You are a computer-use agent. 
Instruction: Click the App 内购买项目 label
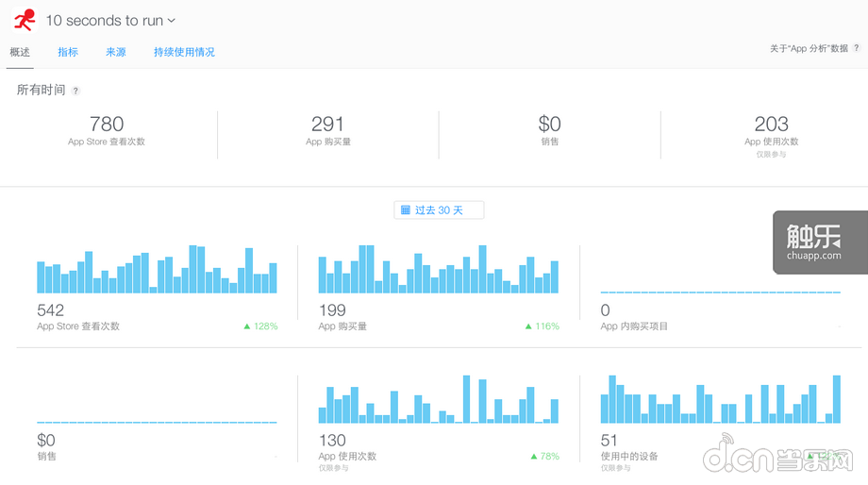point(634,326)
